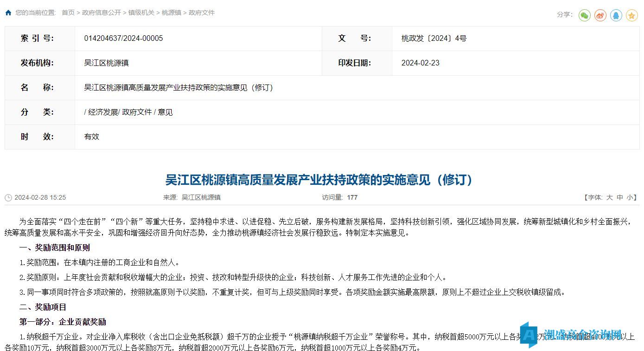Click the 发布机构 label cell

click(x=40, y=63)
